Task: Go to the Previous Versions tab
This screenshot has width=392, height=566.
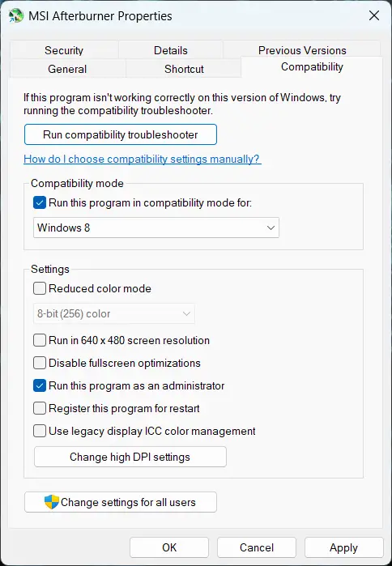Action: (302, 49)
